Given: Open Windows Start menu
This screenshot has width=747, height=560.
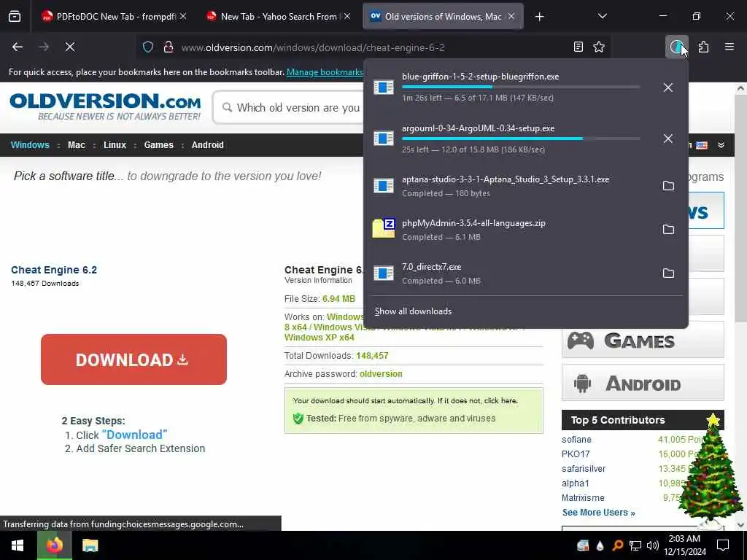Looking at the screenshot, I should point(18,545).
